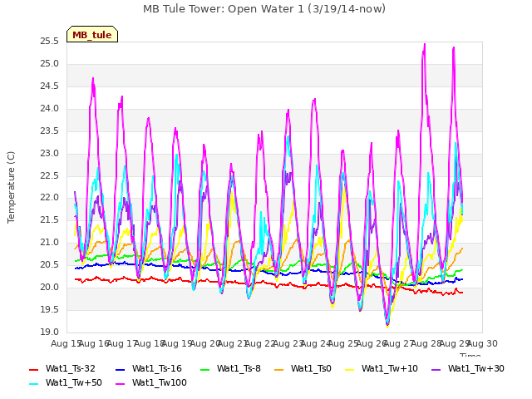Click the magenta Wat1_Tw100 legend swatch
The height and width of the screenshot is (399, 532).
tap(121, 384)
